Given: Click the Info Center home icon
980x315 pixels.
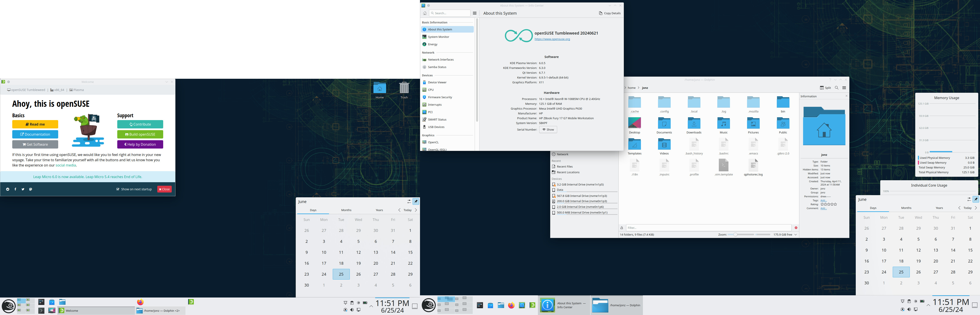Looking at the screenshot, I should [x=425, y=13].
